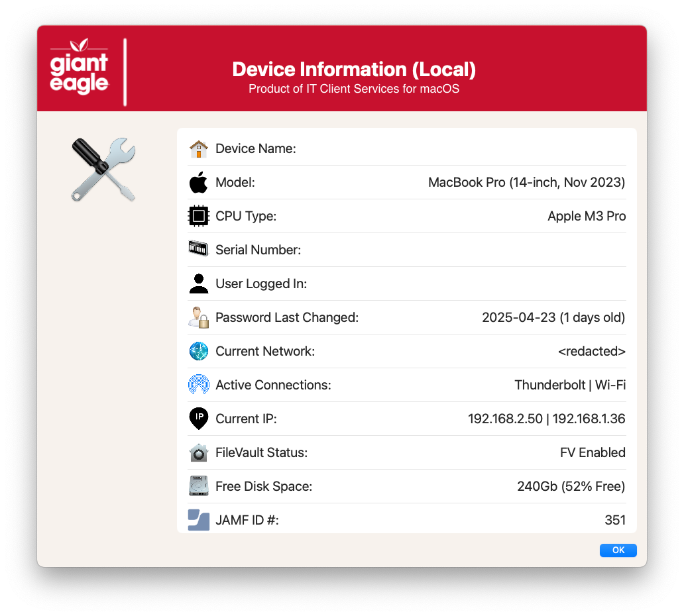The height and width of the screenshot is (616, 684).
Task: Click the 'Serial Number:' label
Action: [258, 250]
